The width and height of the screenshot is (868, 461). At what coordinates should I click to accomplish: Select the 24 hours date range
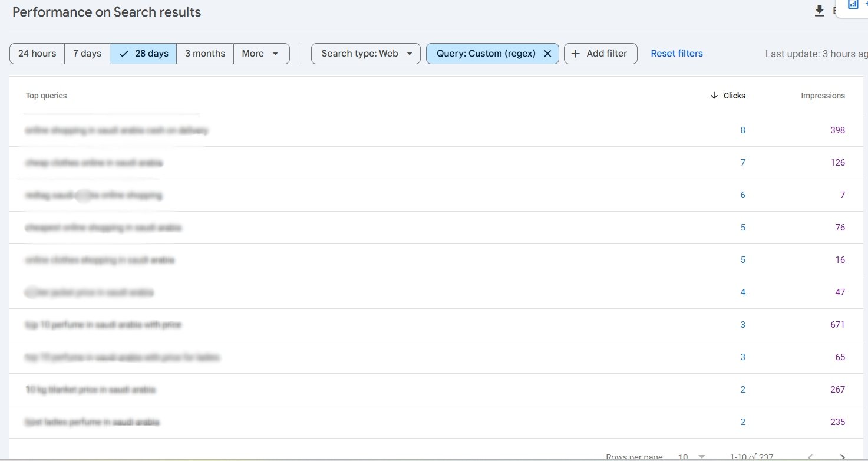click(x=37, y=54)
